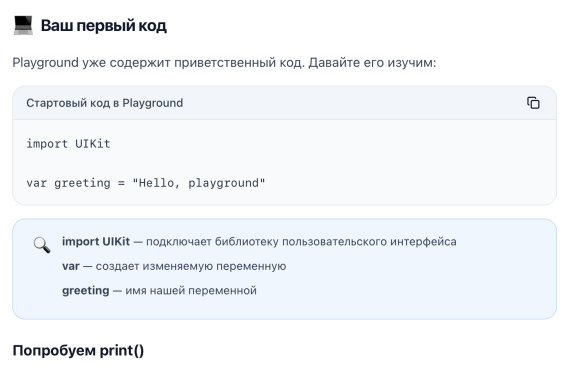Screen dimensions: 575x375
Task: Copy the starter code with the copy icon
Action: tap(533, 103)
